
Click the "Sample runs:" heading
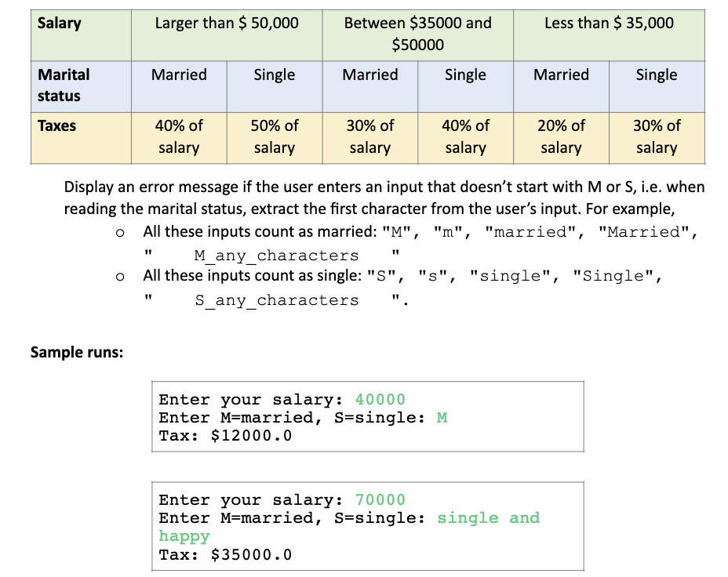pyautogui.click(x=77, y=353)
